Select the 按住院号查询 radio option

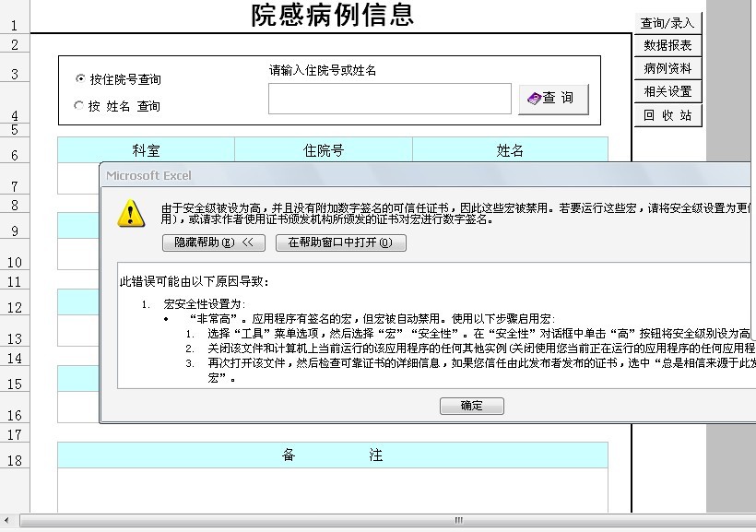pyautogui.click(x=80, y=78)
